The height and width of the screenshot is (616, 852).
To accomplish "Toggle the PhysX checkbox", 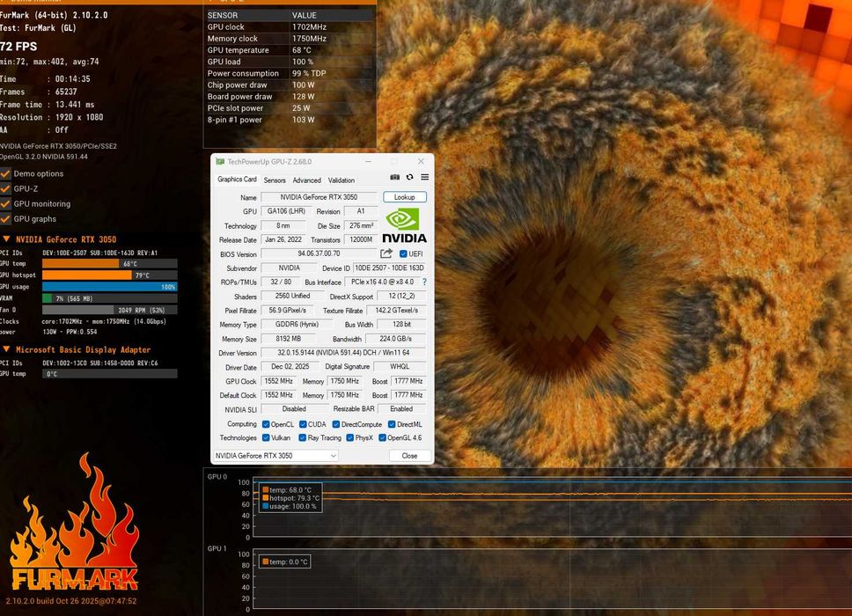I will coord(350,438).
